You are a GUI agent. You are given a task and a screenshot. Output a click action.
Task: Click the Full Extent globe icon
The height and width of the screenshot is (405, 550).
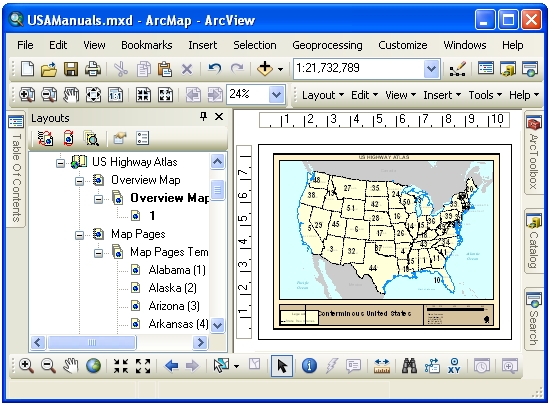(x=94, y=366)
